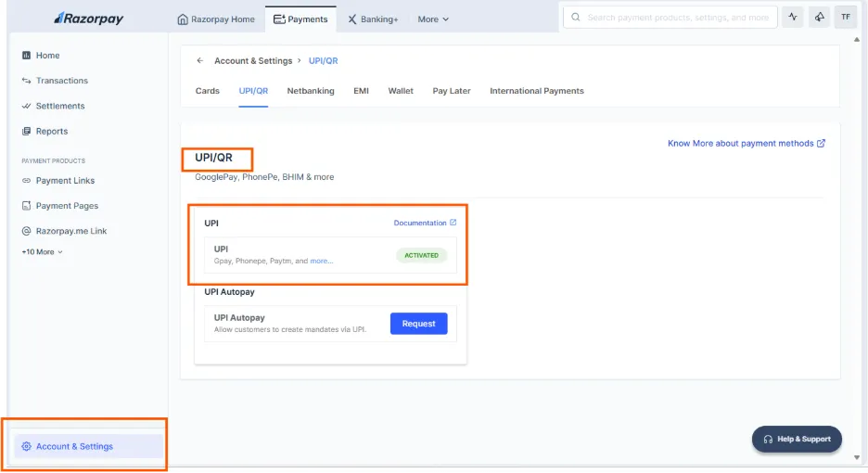
Task: Expand the More dropdown in top bar
Action: (x=433, y=19)
